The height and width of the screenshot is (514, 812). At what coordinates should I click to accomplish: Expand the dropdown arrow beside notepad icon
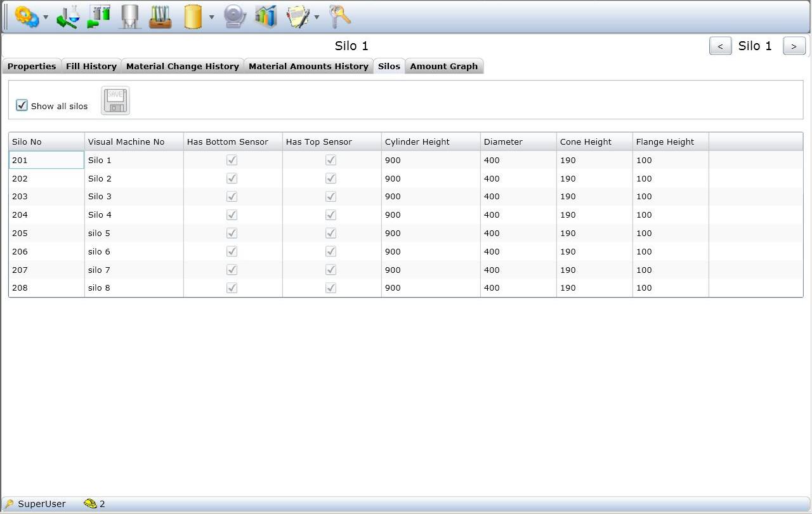point(317,18)
